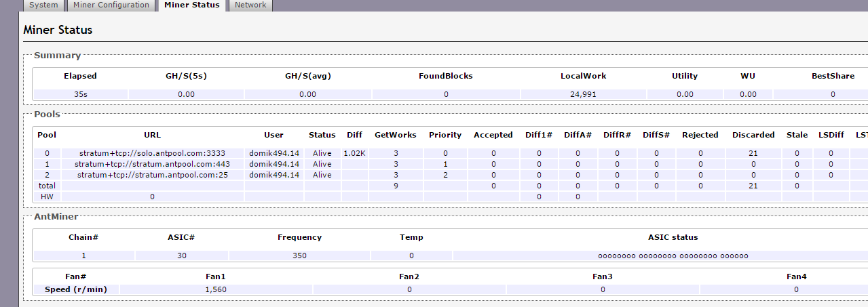
Task: Click the Miner Status page heading
Action: (x=58, y=30)
